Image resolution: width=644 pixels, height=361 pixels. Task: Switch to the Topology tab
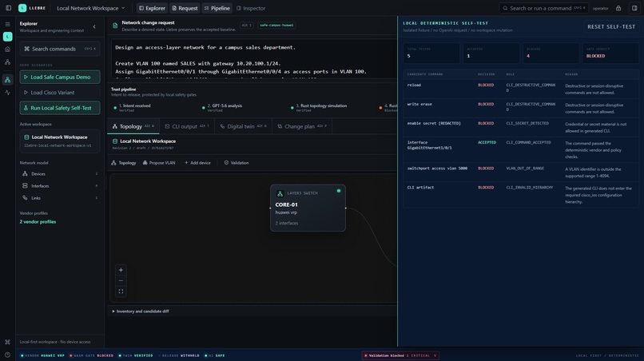click(x=133, y=126)
